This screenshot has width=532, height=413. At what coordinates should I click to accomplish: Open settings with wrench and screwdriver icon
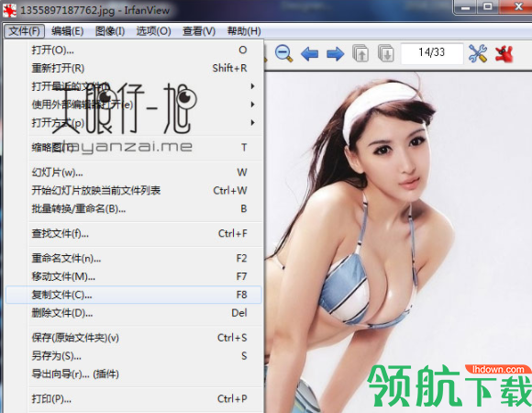(478, 53)
